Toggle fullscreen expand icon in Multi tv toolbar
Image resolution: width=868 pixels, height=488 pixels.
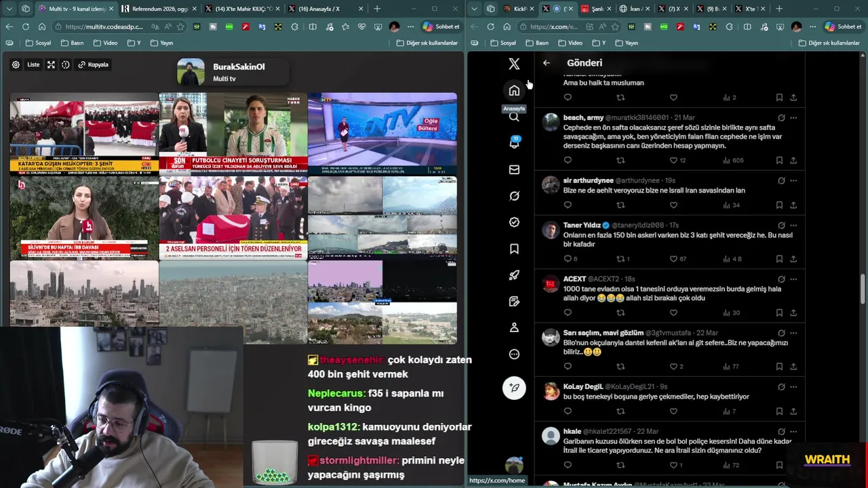coord(51,65)
